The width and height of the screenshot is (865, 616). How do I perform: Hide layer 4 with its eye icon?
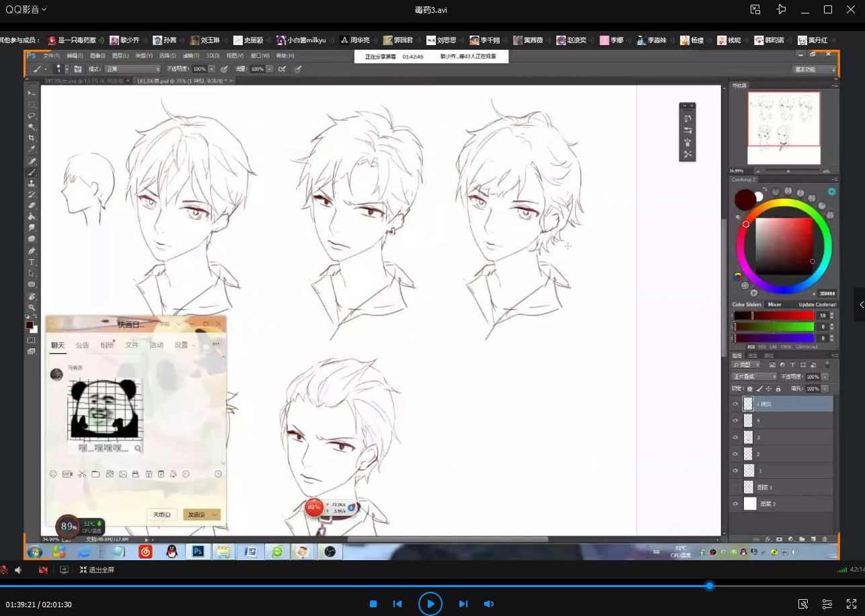[735, 420]
